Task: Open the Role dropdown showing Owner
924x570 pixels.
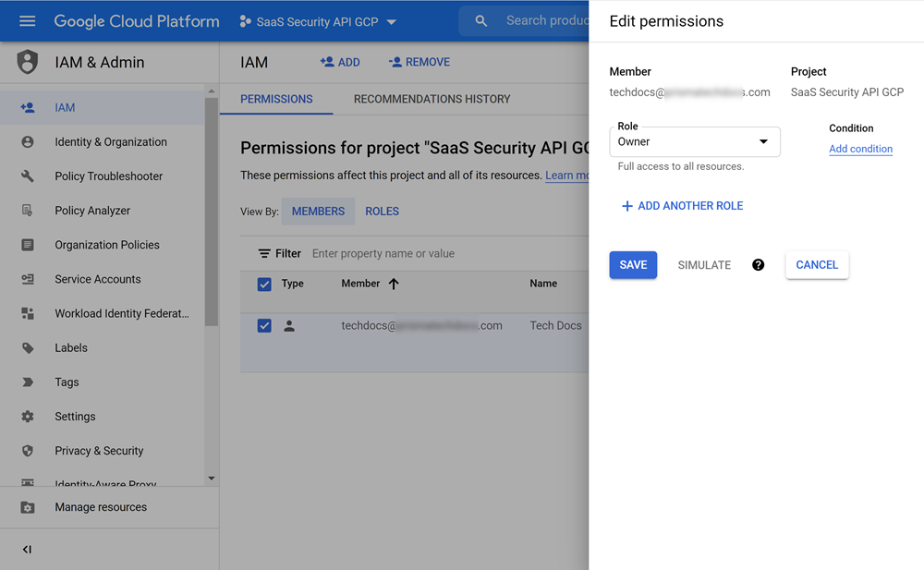Action: coord(695,142)
